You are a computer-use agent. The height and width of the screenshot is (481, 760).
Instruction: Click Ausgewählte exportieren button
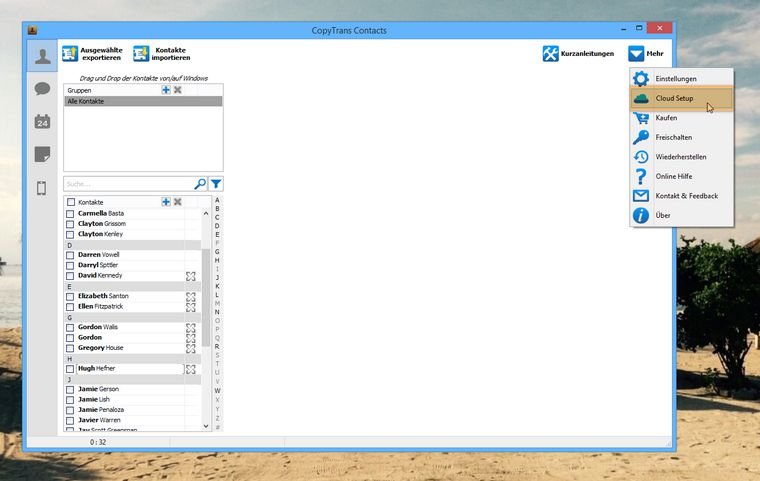[x=93, y=54]
